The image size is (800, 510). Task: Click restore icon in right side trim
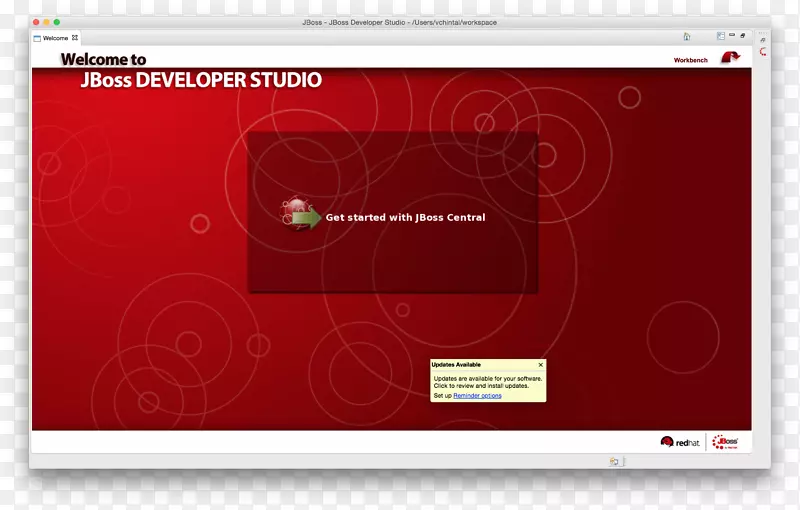(762, 39)
